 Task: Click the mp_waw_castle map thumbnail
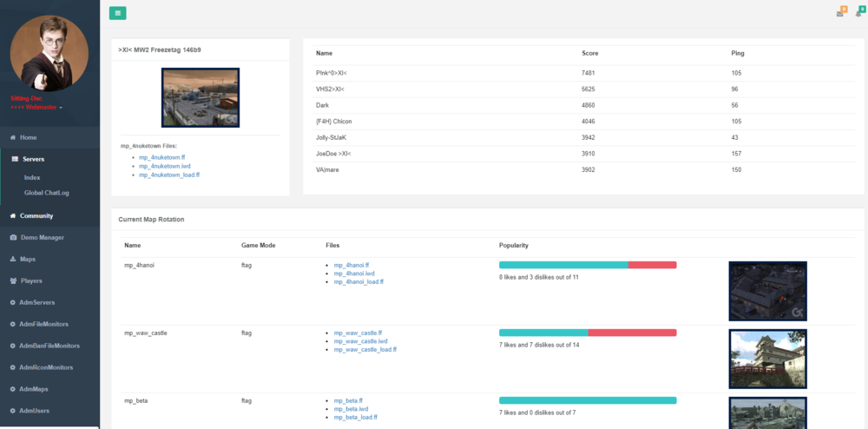pyautogui.click(x=767, y=359)
